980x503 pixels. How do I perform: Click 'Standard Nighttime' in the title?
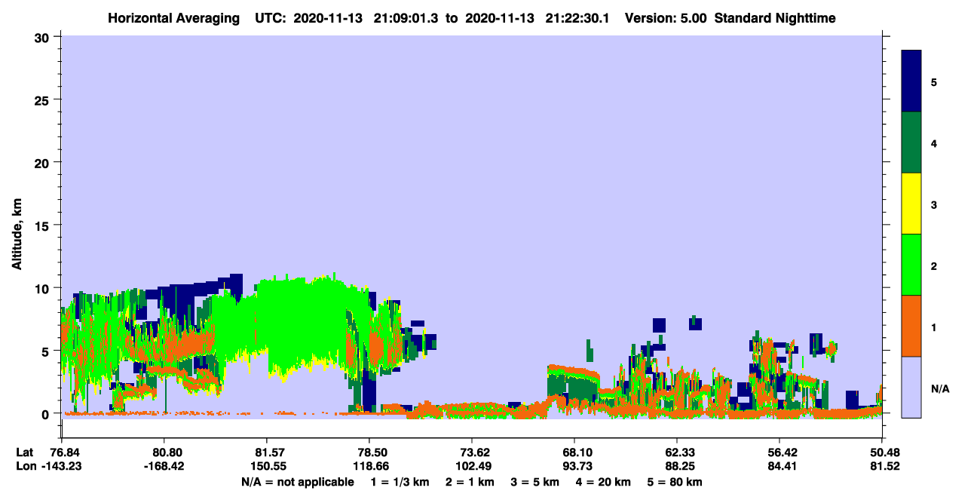775,18
